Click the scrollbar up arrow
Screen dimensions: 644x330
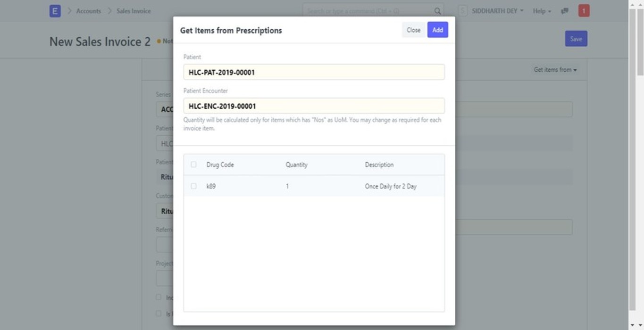[x=632, y=4]
